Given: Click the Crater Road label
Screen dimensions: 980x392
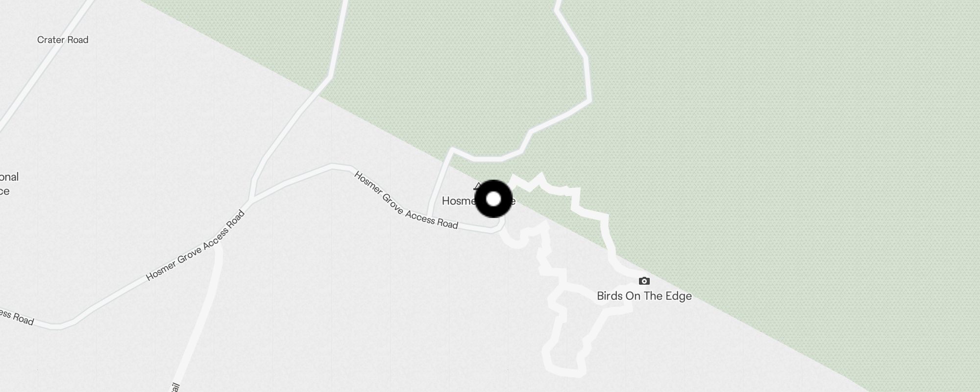Looking at the screenshot, I should coord(63,40).
